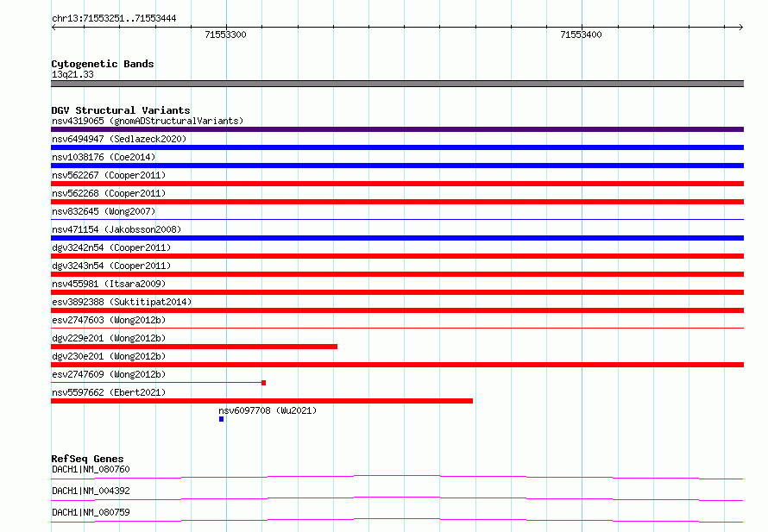Click the 71553300 ruler position label
Viewport: 768px width, 532px height.
pyautogui.click(x=226, y=34)
